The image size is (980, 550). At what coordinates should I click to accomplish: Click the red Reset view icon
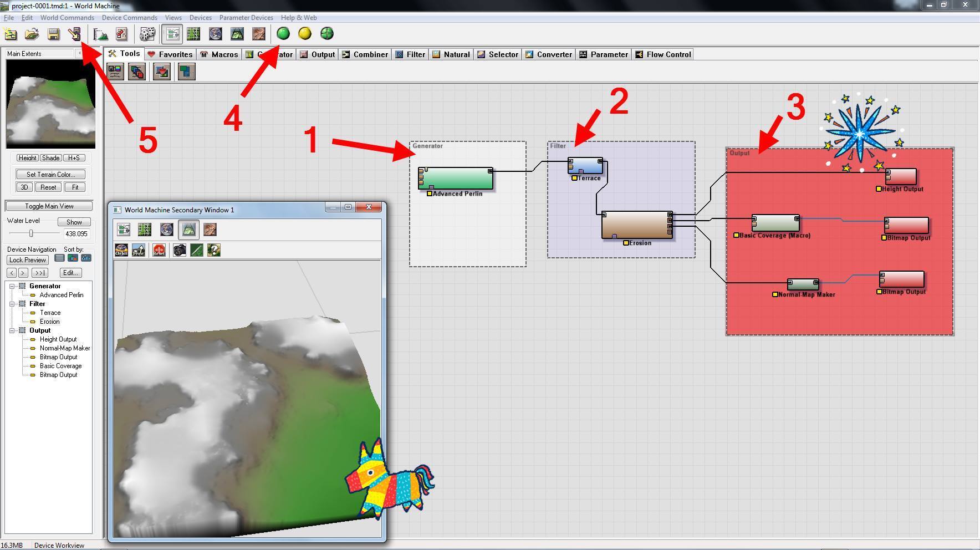click(x=159, y=251)
